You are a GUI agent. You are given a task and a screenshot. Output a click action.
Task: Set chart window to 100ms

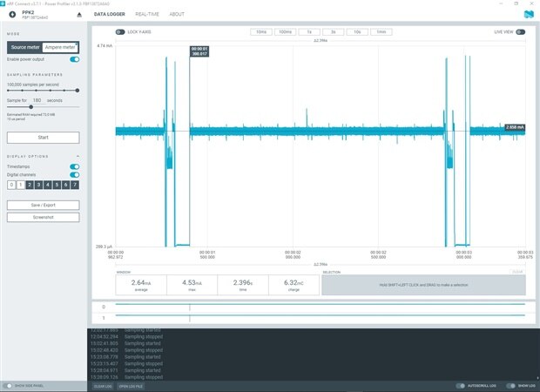click(285, 32)
